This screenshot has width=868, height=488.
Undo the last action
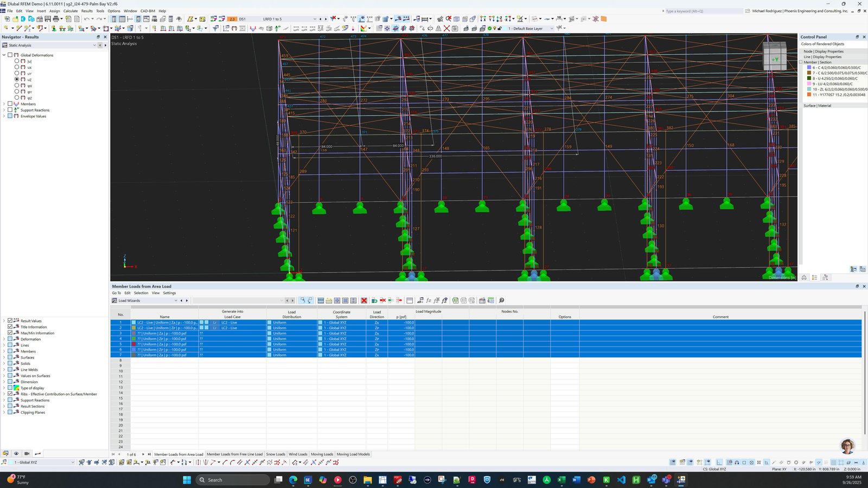[86, 19]
